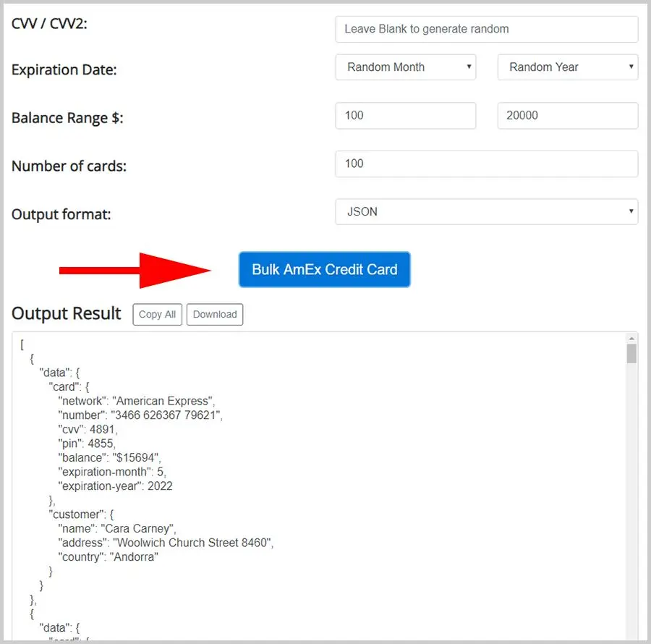Click the Number of cards input field

click(486, 164)
